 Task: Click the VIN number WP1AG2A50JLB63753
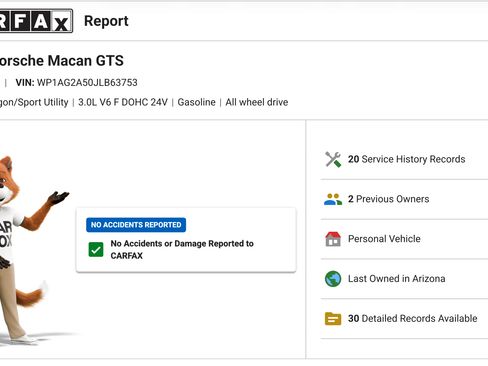(x=87, y=83)
